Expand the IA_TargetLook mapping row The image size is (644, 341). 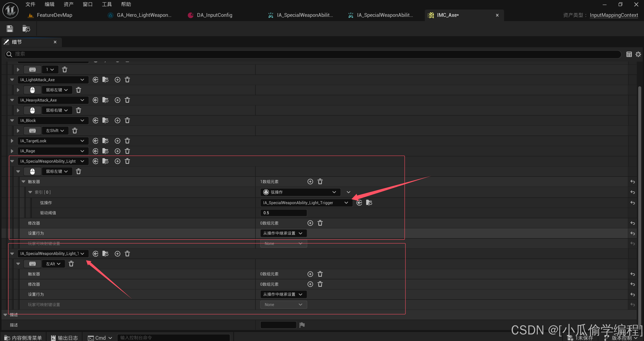pos(12,141)
